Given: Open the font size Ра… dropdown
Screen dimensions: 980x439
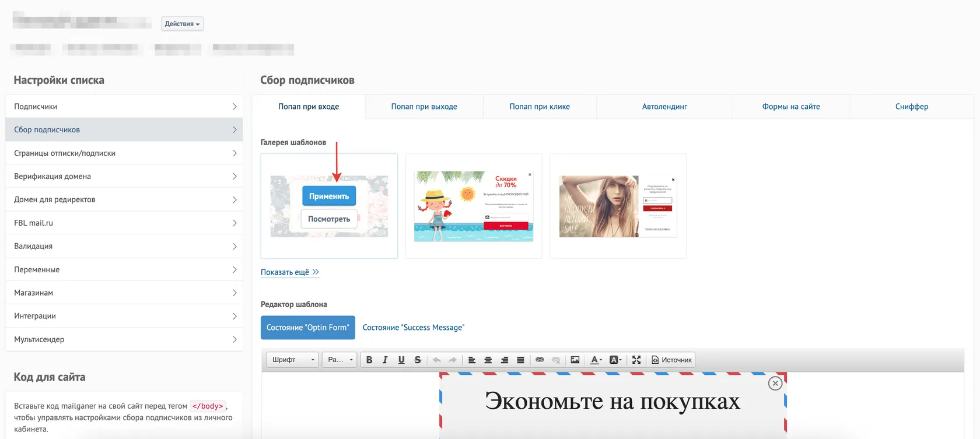Looking at the screenshot, I should [339, 360].
